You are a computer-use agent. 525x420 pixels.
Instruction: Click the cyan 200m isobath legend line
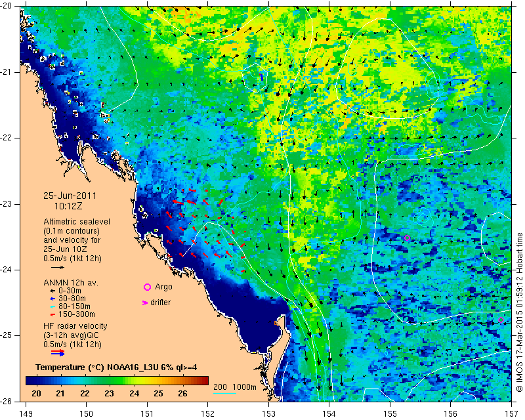point(224,393)
